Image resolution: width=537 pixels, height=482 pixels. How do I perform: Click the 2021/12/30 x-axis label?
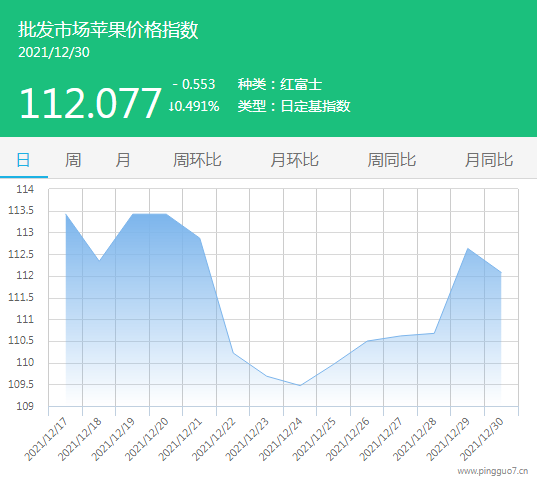(x=482, y=439)
